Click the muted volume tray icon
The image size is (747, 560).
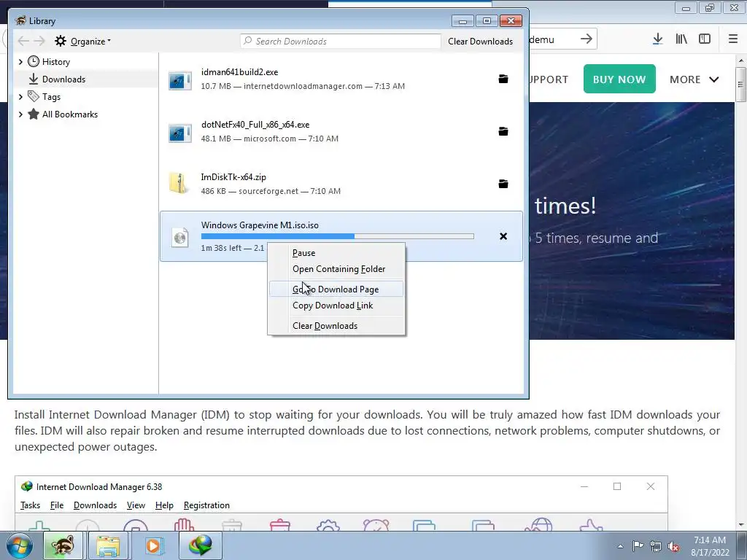click(x=673, y=546)
